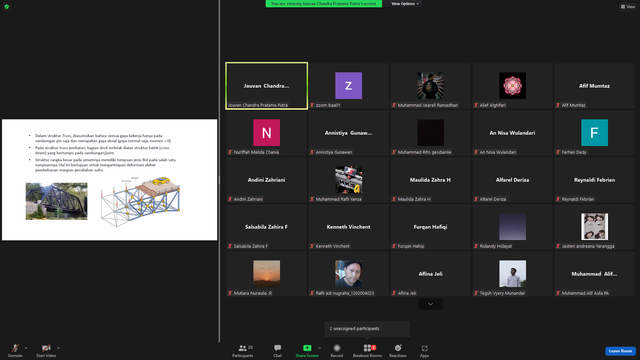Select the Salsabila Zahira F video tile
The height and width of the screenshot is (360, 640).
point(267,227)
